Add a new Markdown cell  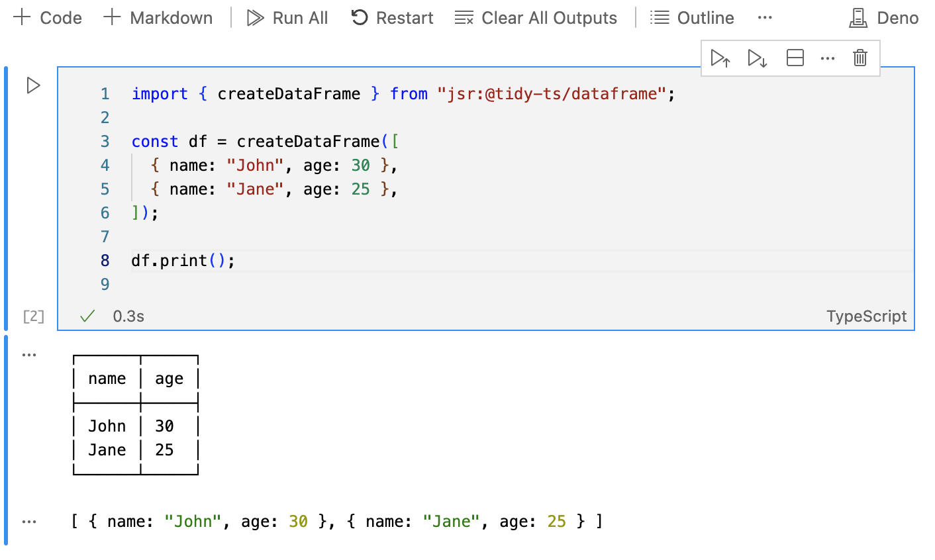pyautogui.click(x=158, y=18)
